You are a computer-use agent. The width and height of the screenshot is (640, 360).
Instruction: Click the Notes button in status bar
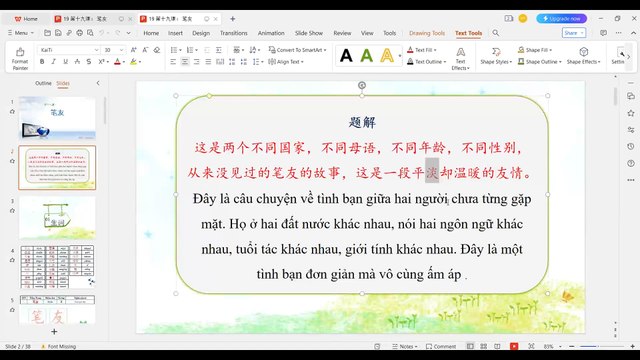(404, 346)
